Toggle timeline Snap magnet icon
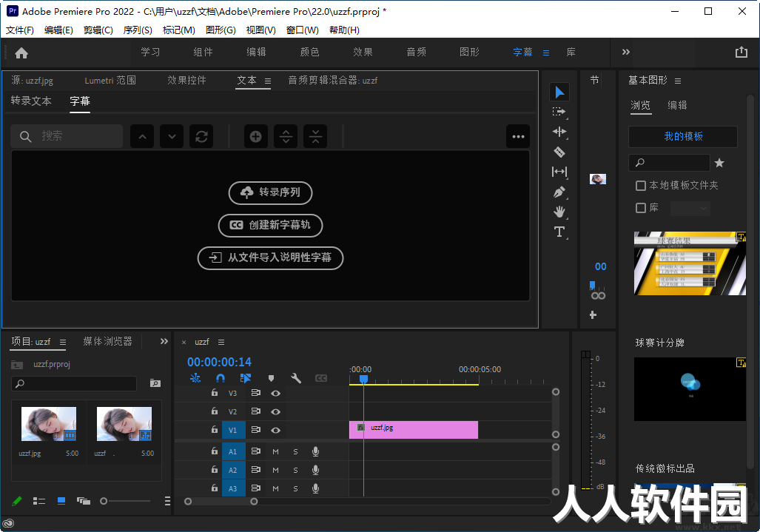The width and height of the screenshot is (760, 532). [221, 378]
